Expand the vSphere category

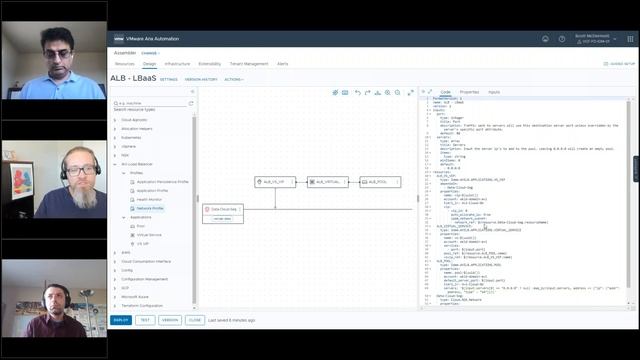[115, 147]
